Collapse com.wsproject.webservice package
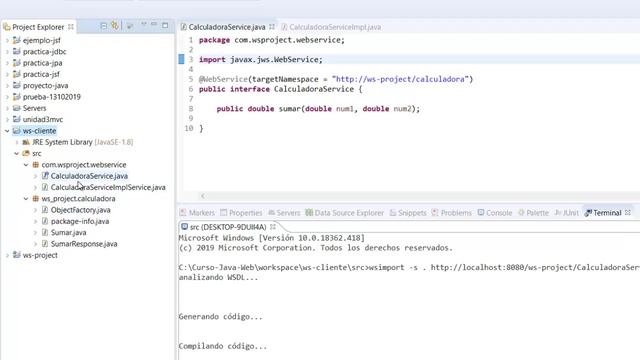The height and width of the screenshot is (360, 640). click(26, 165)
